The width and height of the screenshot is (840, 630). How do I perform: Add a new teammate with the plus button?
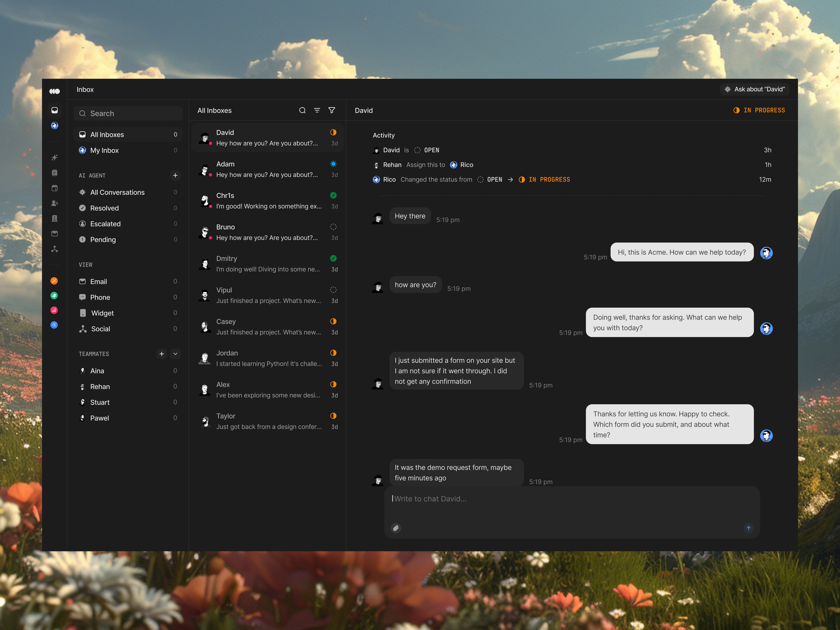click(162, 353)
